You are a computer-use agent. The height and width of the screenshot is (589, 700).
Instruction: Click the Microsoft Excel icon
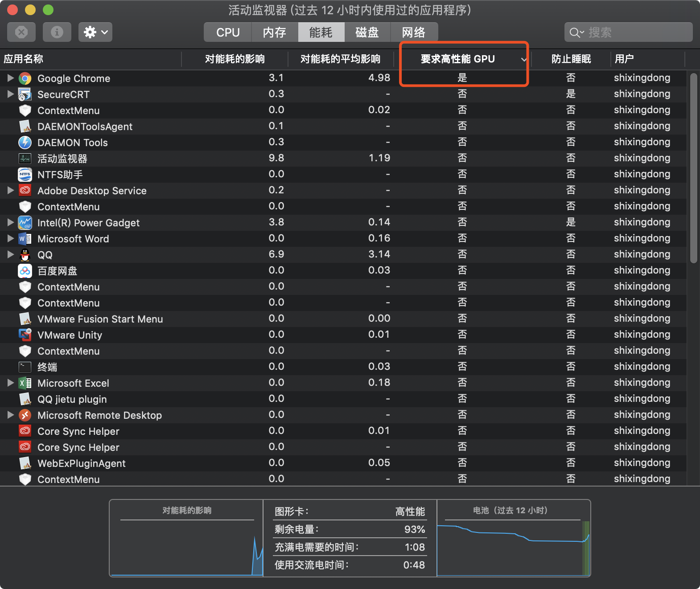click(25, 383)
